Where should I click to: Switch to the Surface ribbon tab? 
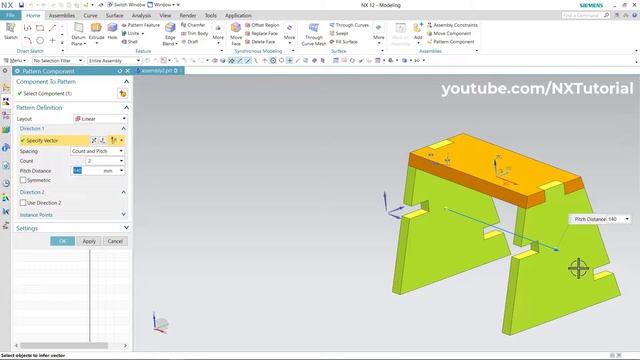[114, 16]
